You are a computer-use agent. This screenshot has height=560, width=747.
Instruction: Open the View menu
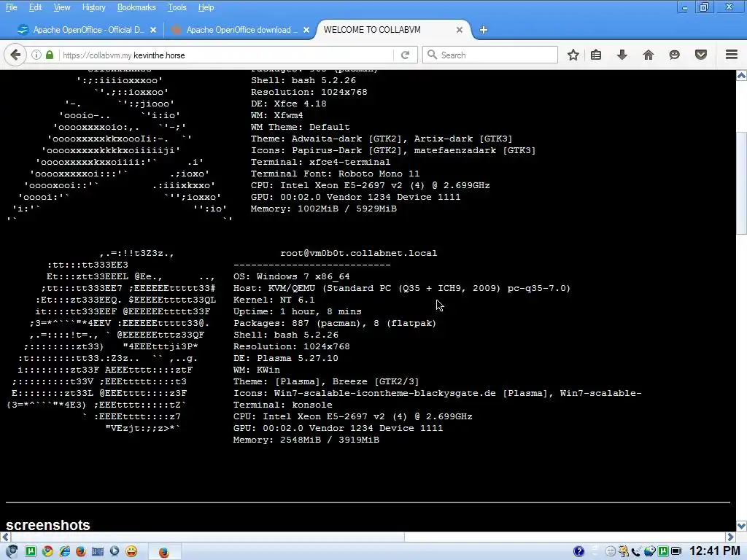(x=62, y=7)
